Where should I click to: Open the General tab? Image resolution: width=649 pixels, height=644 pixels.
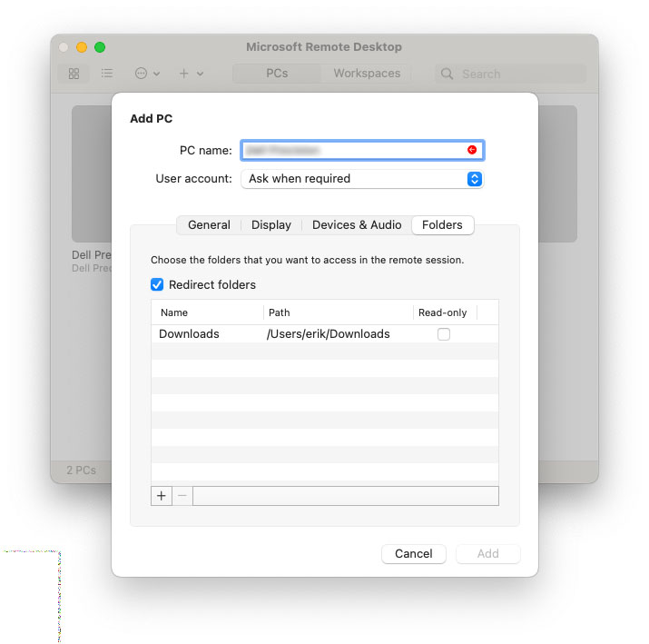[209, 225]
